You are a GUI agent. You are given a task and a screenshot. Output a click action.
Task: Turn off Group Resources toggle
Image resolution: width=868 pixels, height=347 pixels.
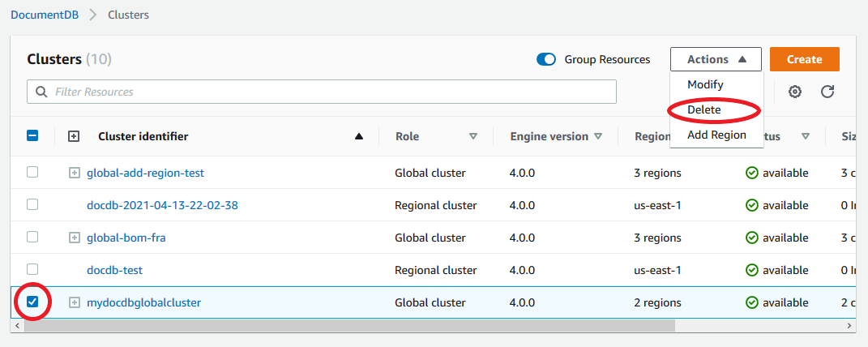click(x=546, y=59)
